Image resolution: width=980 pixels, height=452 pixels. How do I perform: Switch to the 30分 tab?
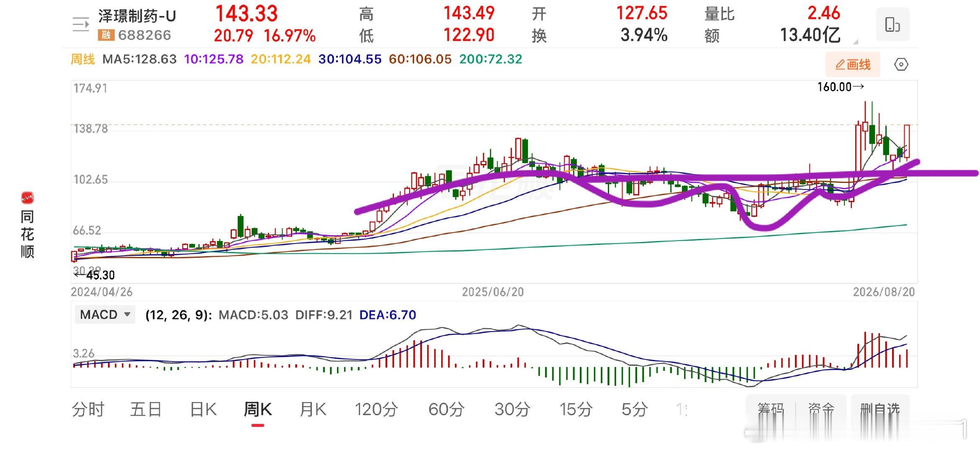(x=512, y=409)
